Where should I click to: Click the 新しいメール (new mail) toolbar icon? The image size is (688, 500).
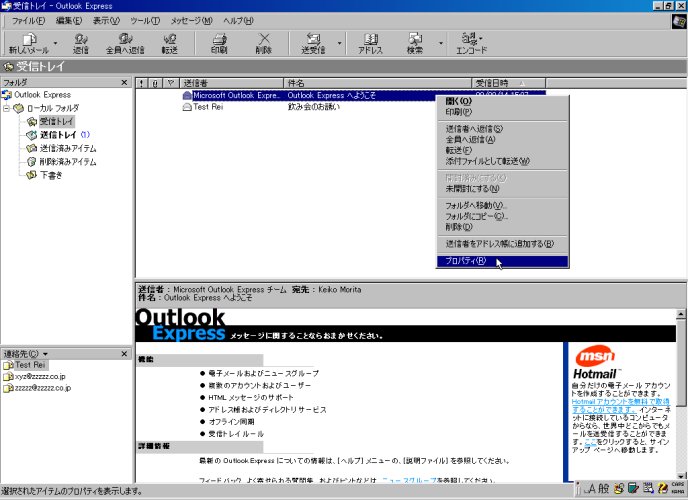point(29,43)
